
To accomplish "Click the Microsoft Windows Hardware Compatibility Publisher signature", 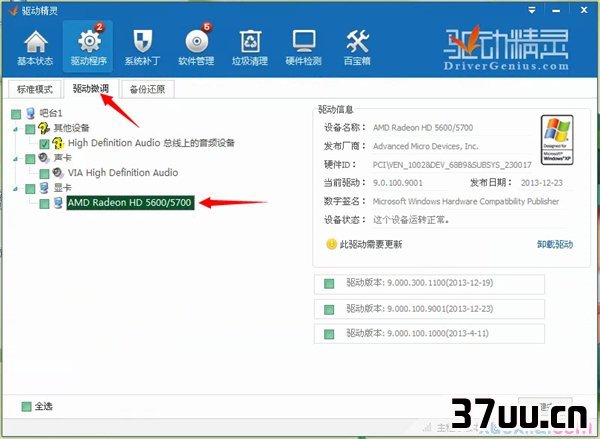I will [x=466, y=201].
